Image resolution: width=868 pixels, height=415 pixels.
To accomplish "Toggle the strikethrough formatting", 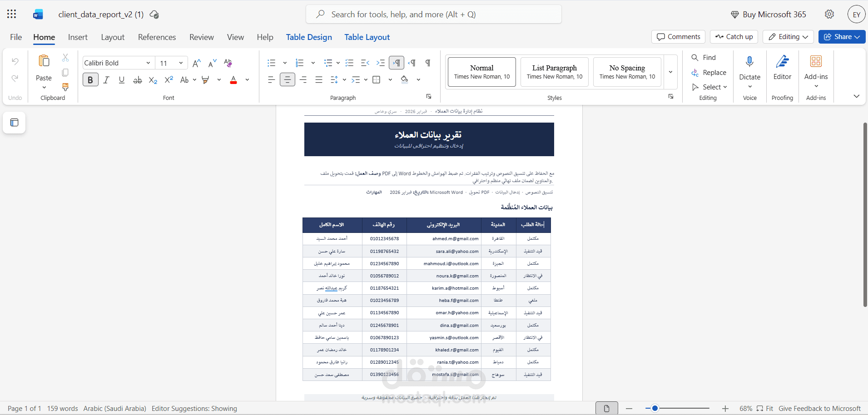I will point(137,79).
